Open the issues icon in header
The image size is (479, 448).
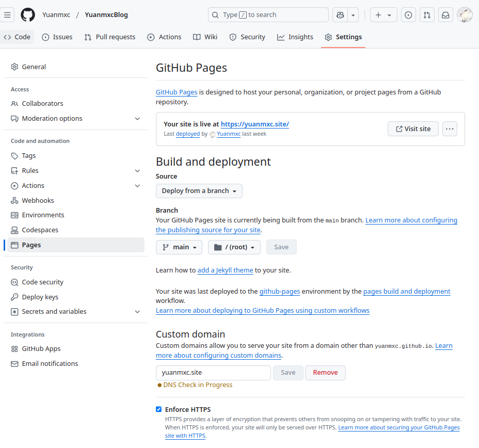(x=408, y=15)
